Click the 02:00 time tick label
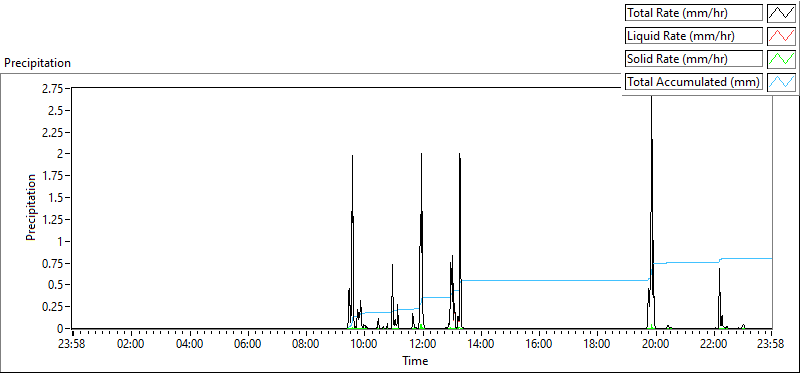The image size is (800, 373). pos(131,343)
